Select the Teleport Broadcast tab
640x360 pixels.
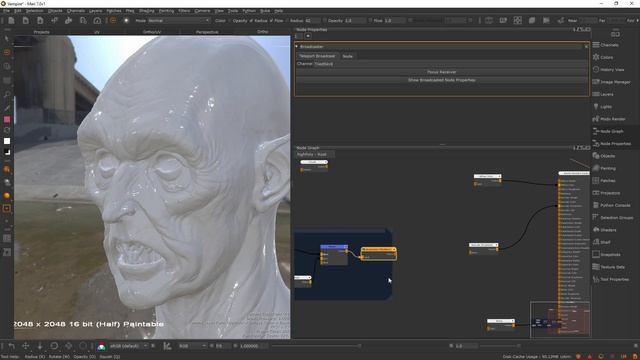click(317, 56)
